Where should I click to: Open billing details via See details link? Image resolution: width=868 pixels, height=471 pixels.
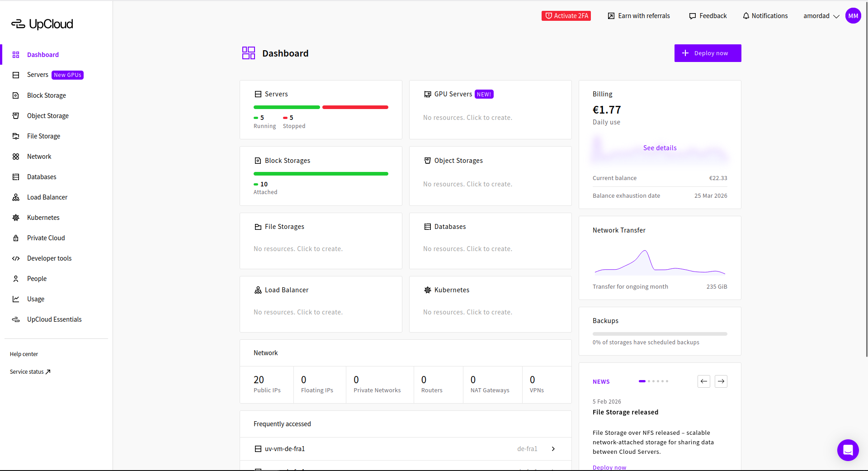coord(660,147)
